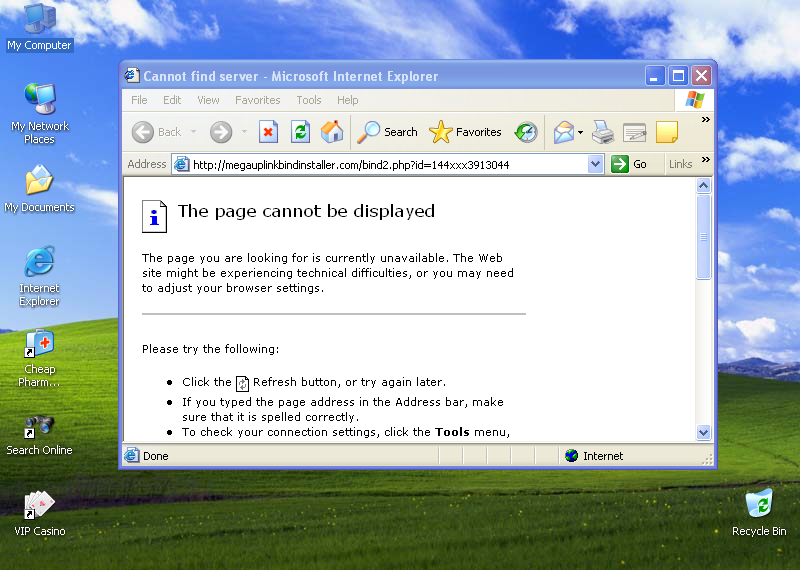
Task: Open the History clock icon
Action: coord(526,132)
